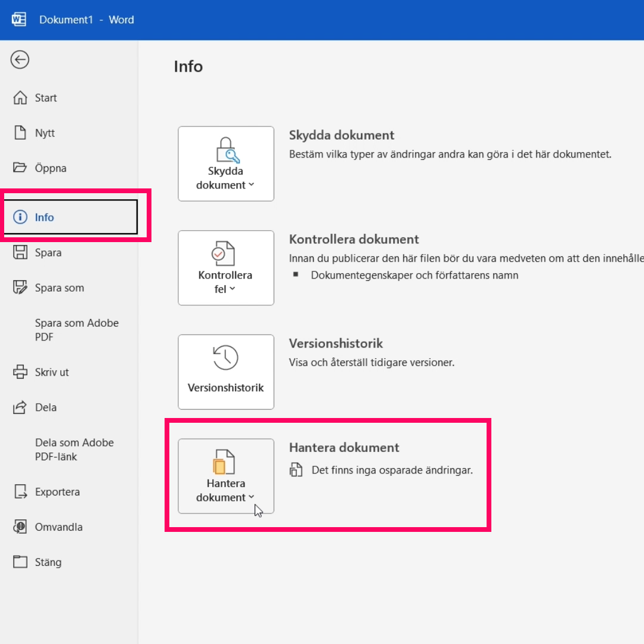
Task: Select Dela som Adobe PDF-länk
Action: [x=74, y=450]
